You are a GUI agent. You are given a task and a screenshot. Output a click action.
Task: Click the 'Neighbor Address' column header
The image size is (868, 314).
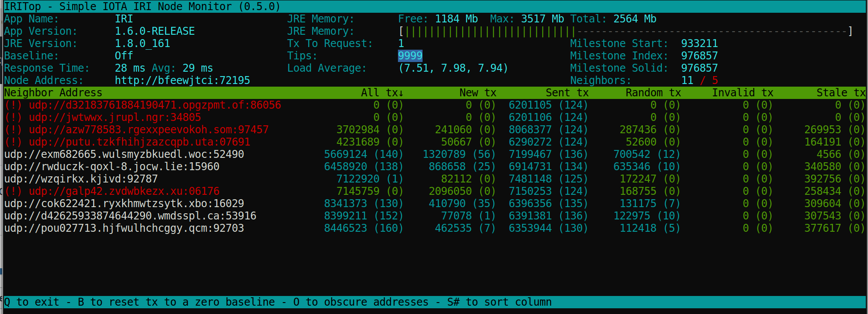[x=53, y=93]
